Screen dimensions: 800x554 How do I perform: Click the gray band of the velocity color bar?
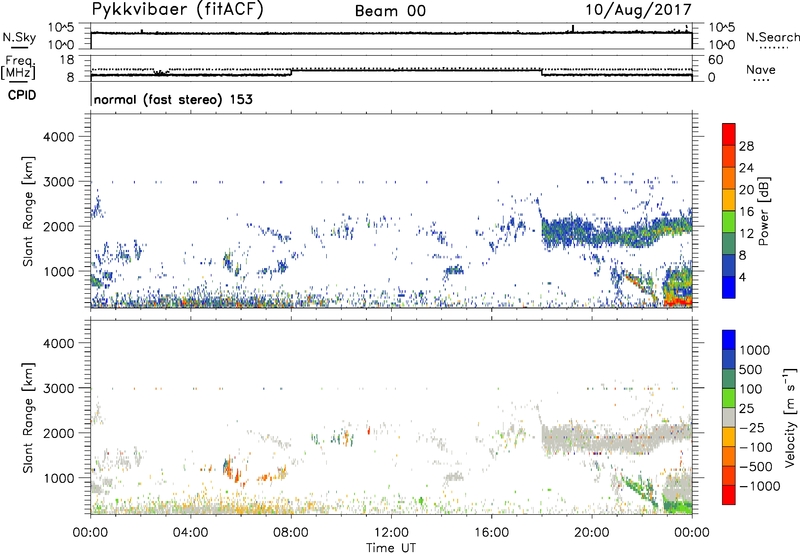(729, 418)
